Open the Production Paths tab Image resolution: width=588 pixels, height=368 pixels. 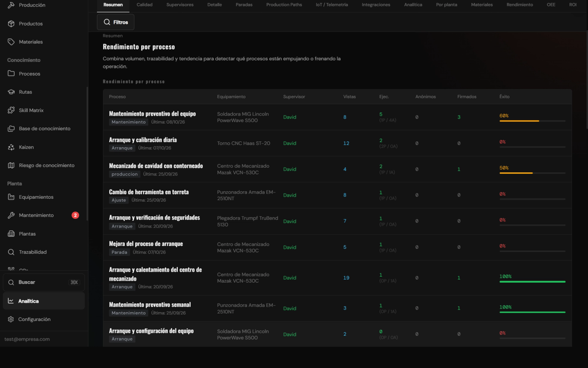point(284,5)
